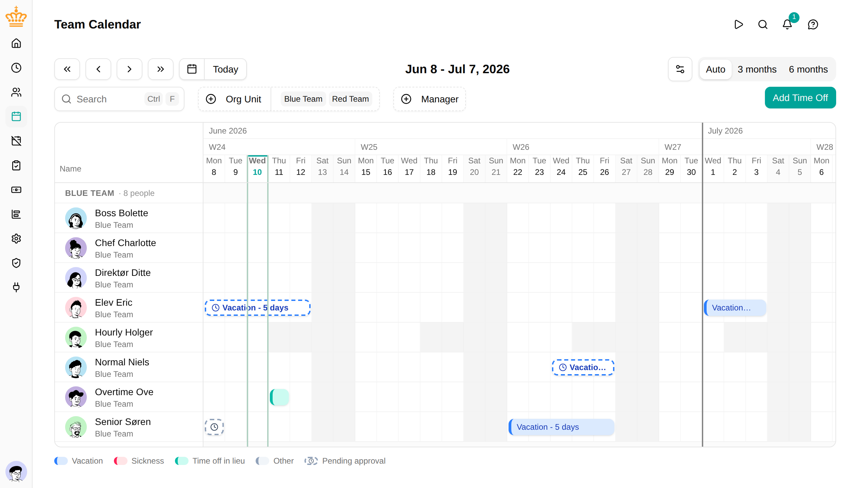Open the people/team sidebar icon
Screen dimensions: 868x488
point(16,92)
